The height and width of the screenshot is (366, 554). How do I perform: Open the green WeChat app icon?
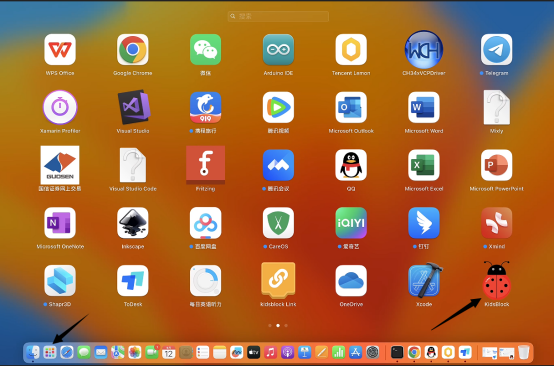(205, 49)
